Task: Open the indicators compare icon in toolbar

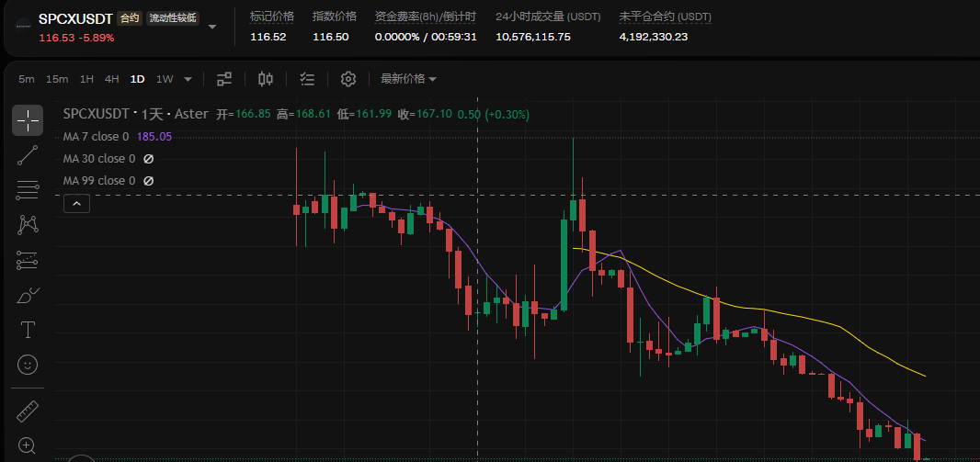Action: tap(223, 79)
